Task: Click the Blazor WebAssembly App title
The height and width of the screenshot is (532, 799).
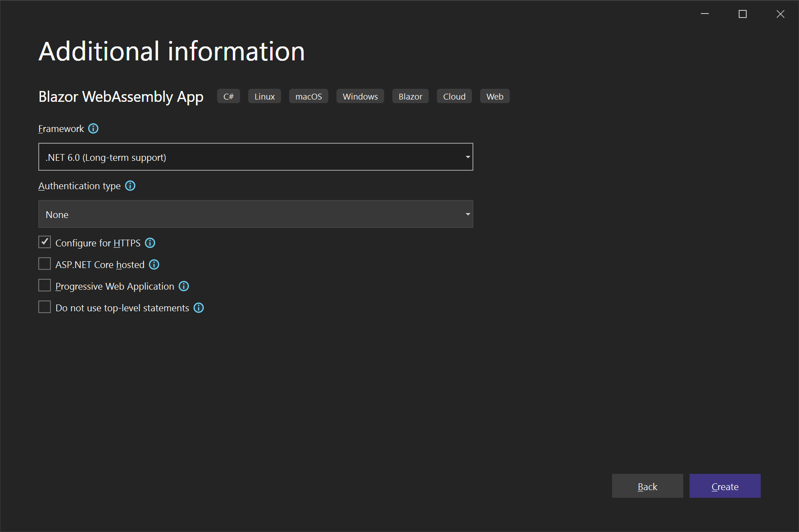Action: [121, 97]
